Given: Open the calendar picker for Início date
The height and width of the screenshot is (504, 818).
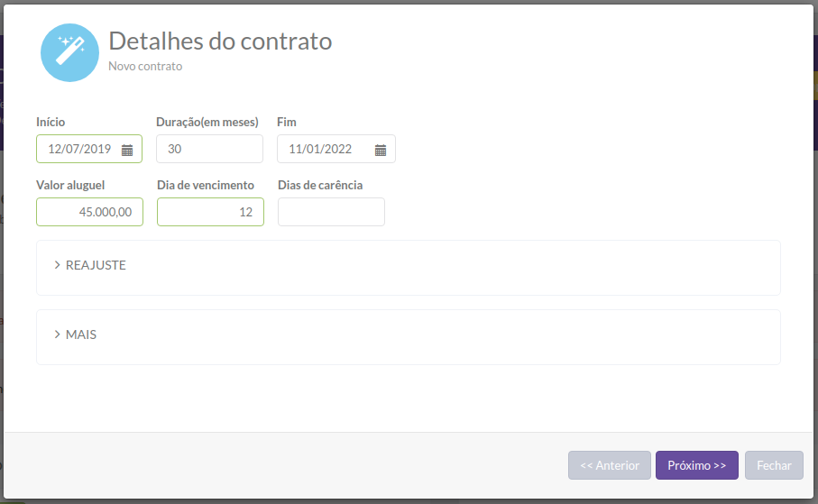Looking at the screenshot, I should (127, 151).
